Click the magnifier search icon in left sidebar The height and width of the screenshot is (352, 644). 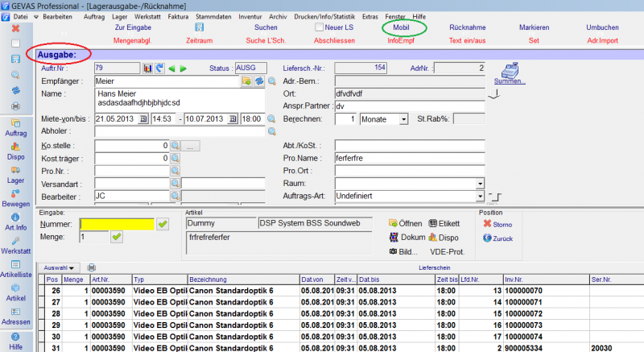coord(15,75)
